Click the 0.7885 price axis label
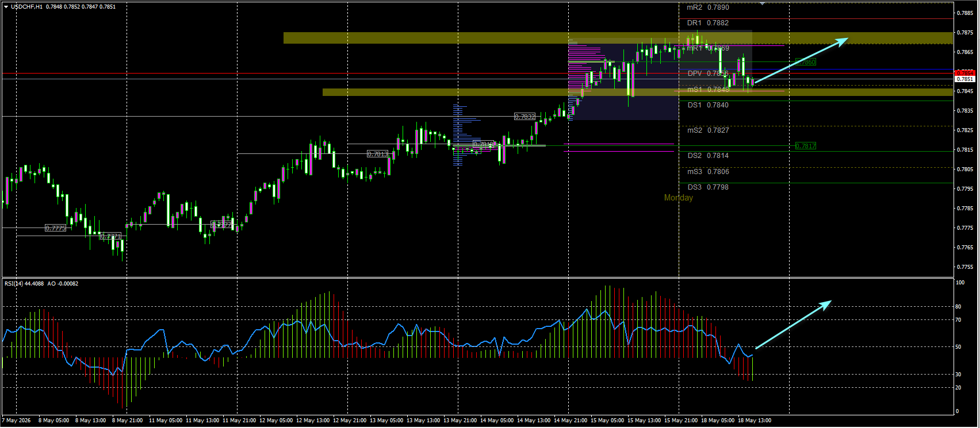 point(964,13)
